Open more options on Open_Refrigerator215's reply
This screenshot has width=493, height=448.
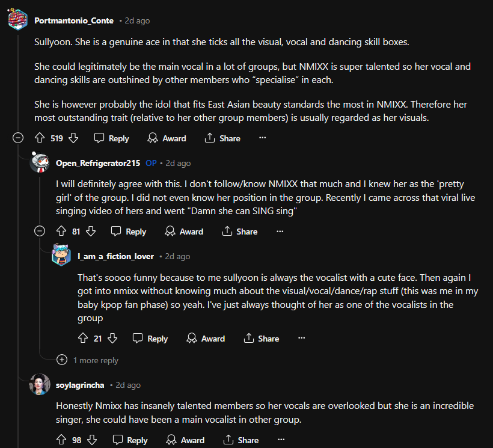click(x=280, y=232)
